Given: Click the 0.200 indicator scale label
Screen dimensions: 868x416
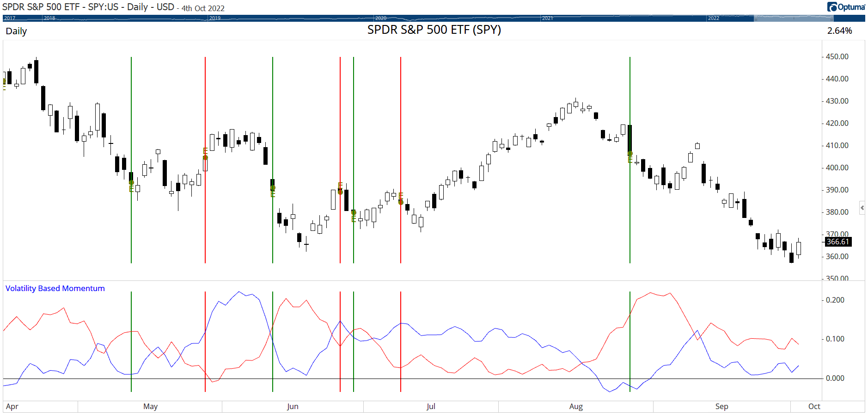Looking at the screenshot, I should [x=835, y=300].
